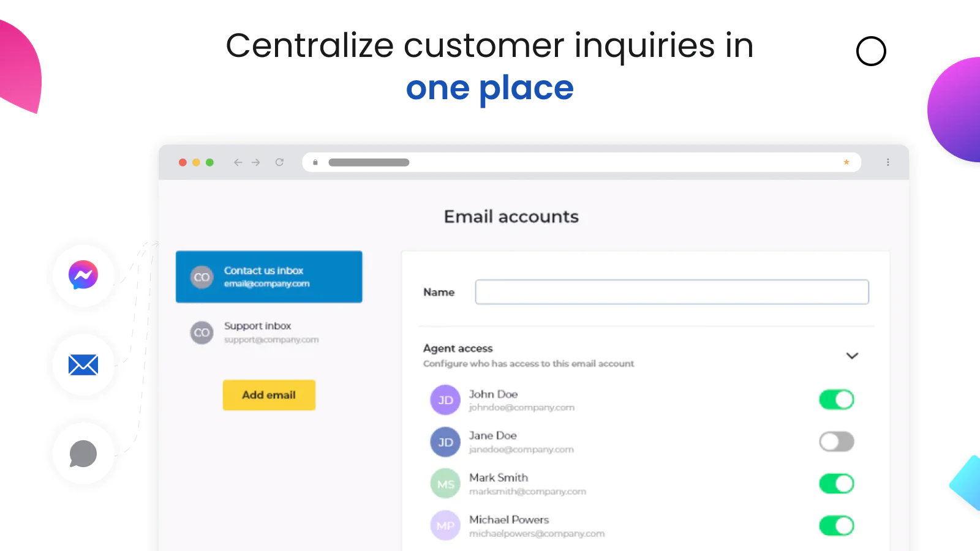Viewport: 980px width, 551px height.
Task: Open the browser menu with three dots
Action: 888,162
